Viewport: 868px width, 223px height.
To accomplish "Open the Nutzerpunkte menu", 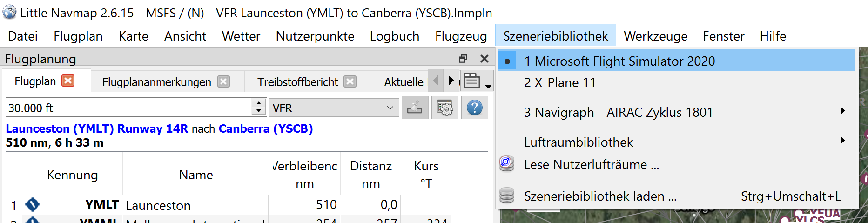I will 315,36.
